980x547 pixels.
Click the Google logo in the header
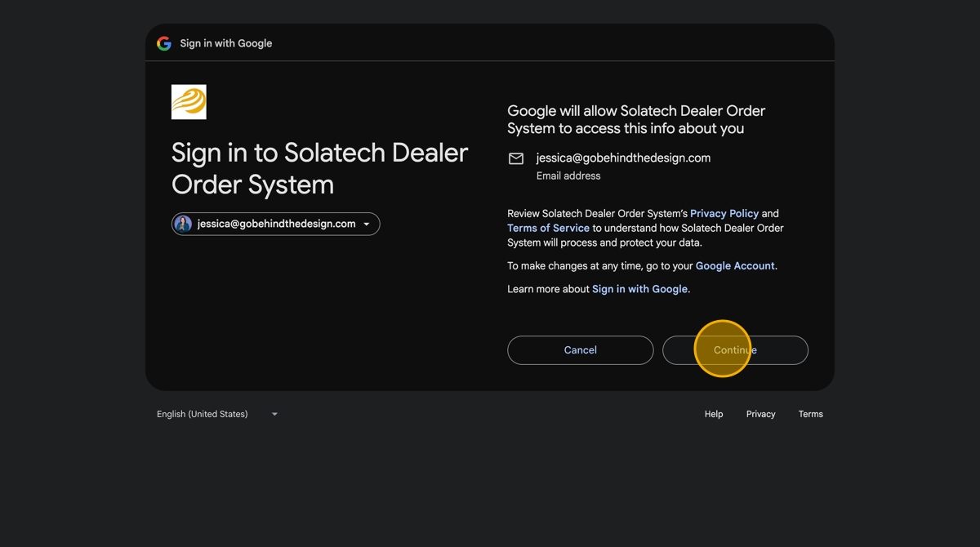pyautogui.click(x=164, y=43)
